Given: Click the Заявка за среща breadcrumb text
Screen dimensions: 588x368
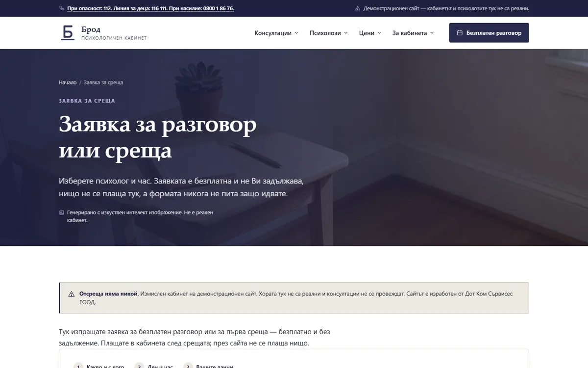Looking at the screenshot, I should [x=103, y=82].
